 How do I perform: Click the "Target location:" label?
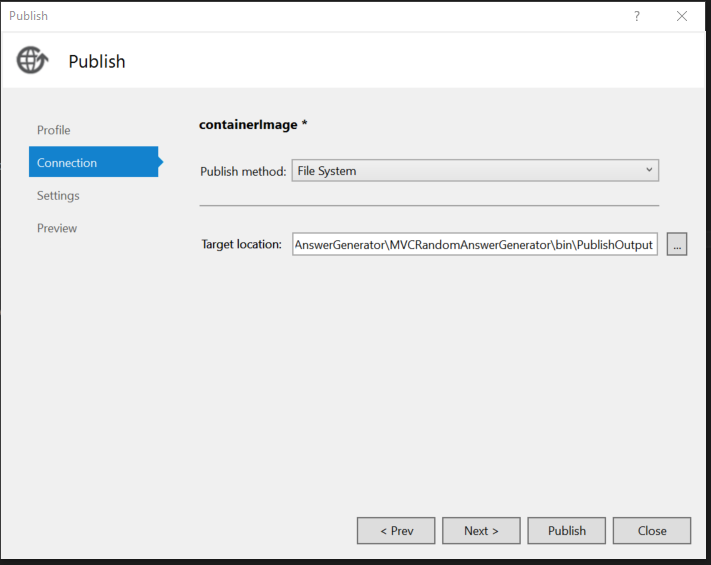pos(242,244)
